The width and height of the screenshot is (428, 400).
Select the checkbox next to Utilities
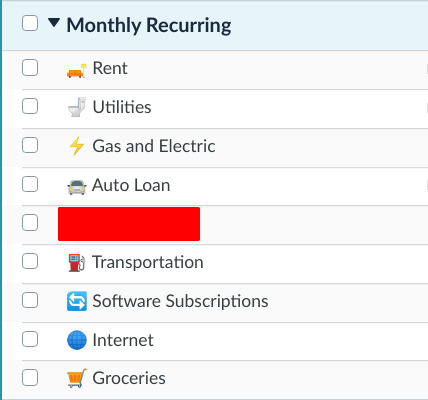click(x=30, y=106)
